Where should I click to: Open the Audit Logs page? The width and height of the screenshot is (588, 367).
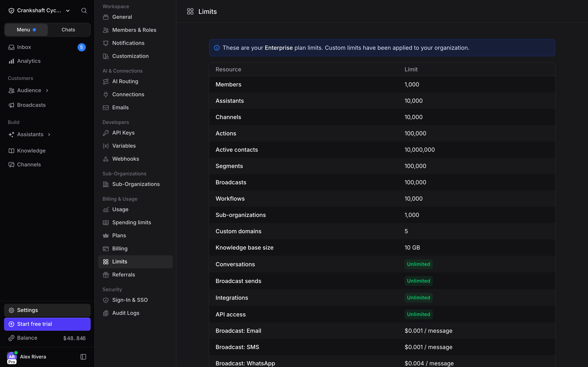[x=135, y=313]
